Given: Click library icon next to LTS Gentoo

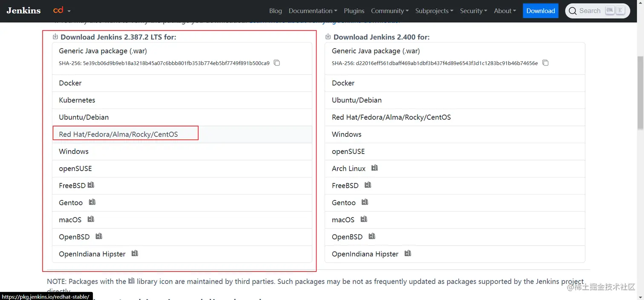Looking at the screenshot, I should (92, 202).
